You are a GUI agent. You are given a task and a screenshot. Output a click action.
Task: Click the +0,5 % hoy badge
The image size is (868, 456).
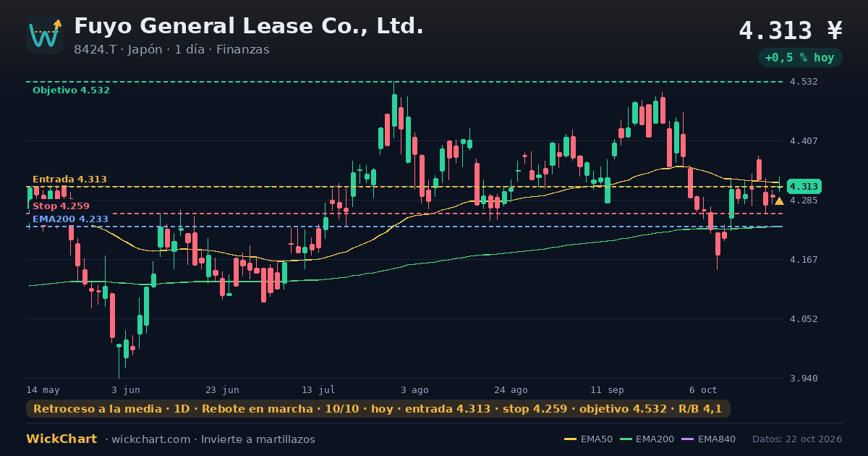pos(800,57)
